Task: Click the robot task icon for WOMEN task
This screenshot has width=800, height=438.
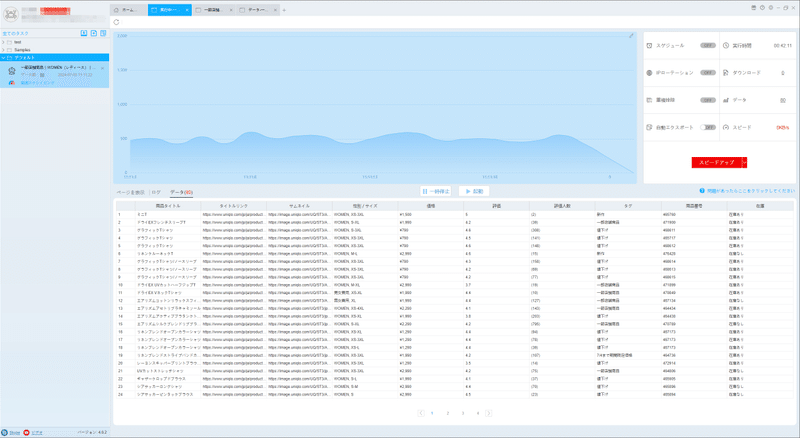Action: 12,71
